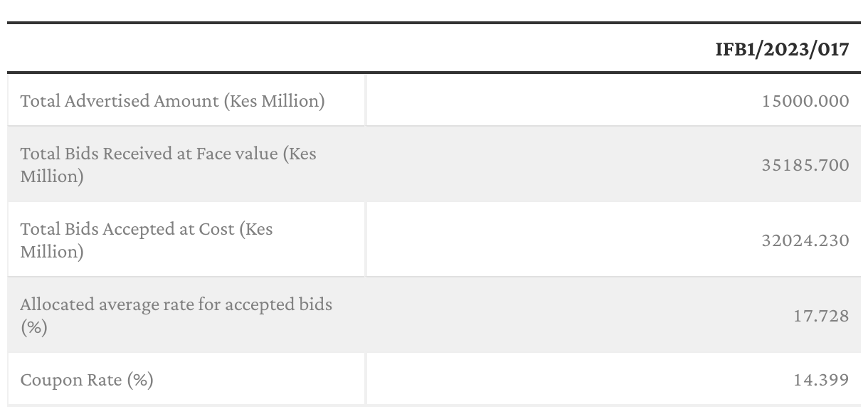Click the 14.399 coupon value
The width and height of the screenshot is (868, 414).
click(x=821, y=380)
